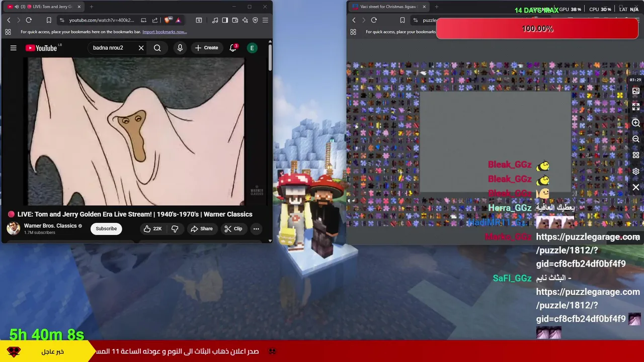This screenshot has height=362, width=644.
Task: Click the red 100.00% progress bar
Action: pos(537,29)
